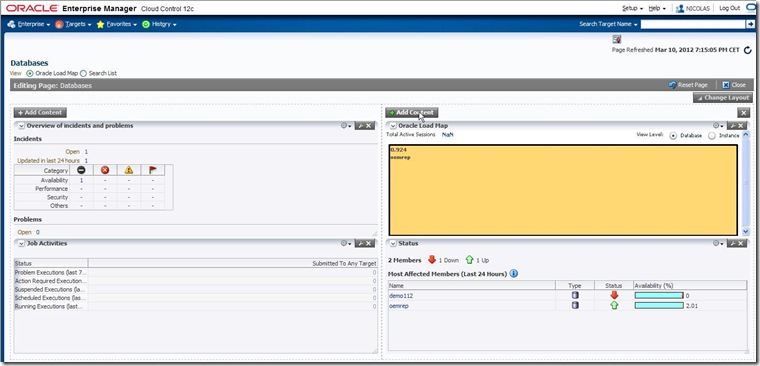This screenshot has height=366, width=760.
Task: Open the Help menu
Action: pyautogui.click(x=657, y=8)
